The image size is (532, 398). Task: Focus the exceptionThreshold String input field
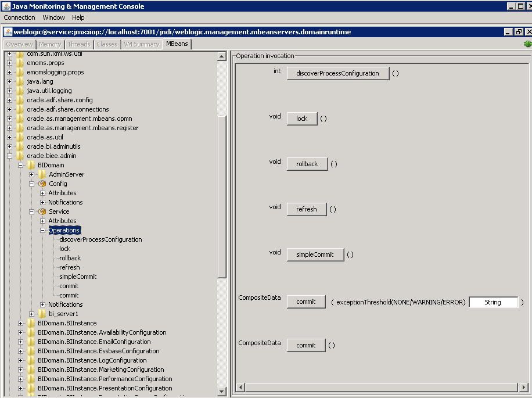(x=493, y=302)
